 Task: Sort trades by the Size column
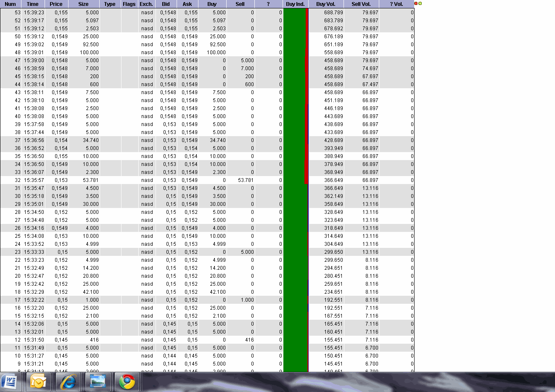pos(83,4)
